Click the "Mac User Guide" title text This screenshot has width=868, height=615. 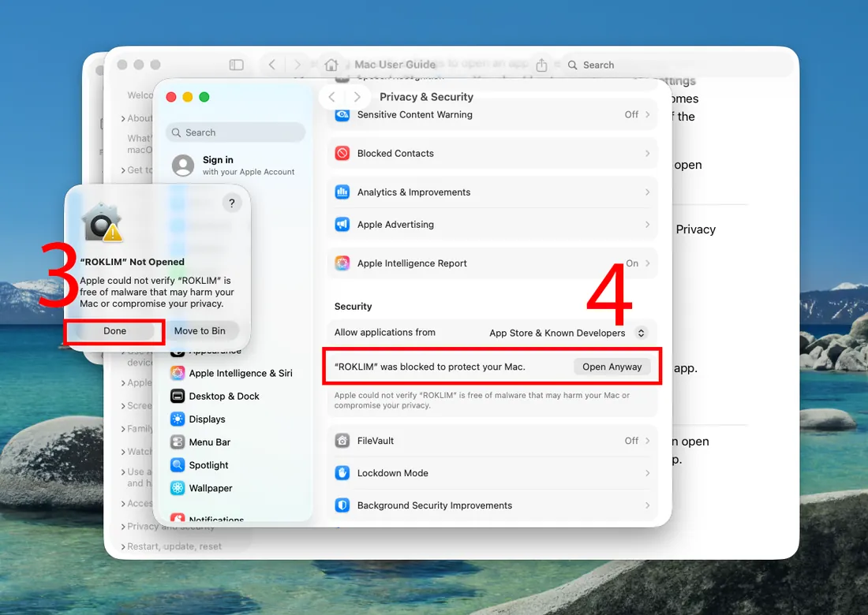[x=395, y=65]
